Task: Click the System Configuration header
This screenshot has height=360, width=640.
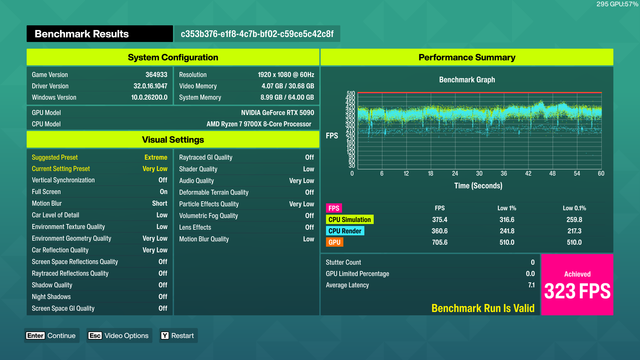Action: [173, 57]
